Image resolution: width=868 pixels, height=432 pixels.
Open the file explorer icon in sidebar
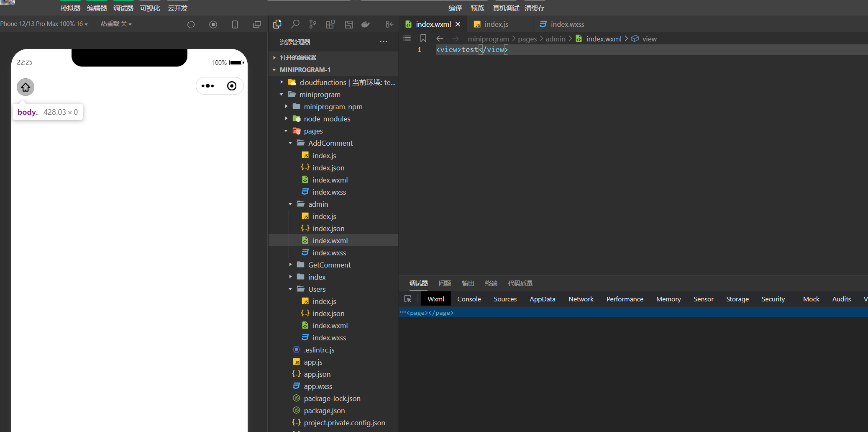[x=277, y=24]
